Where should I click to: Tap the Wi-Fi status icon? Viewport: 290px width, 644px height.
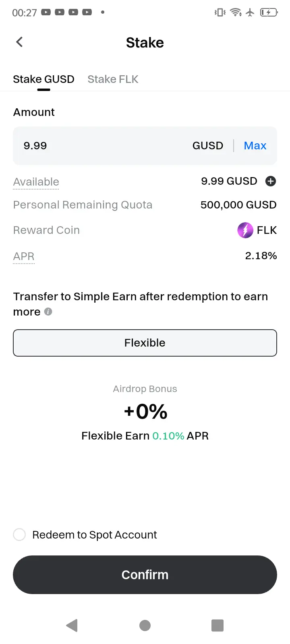click(x=236, y=12)
